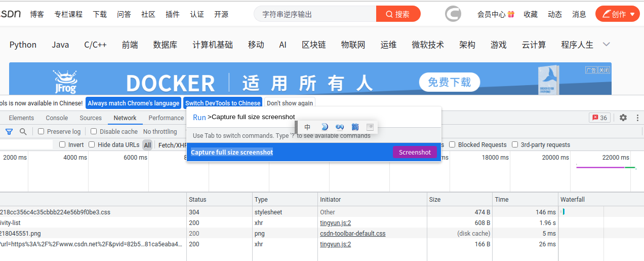Toggle the Disable cache checkbox
The height and width of the screenshot is (261, 644).
[94, 131]
